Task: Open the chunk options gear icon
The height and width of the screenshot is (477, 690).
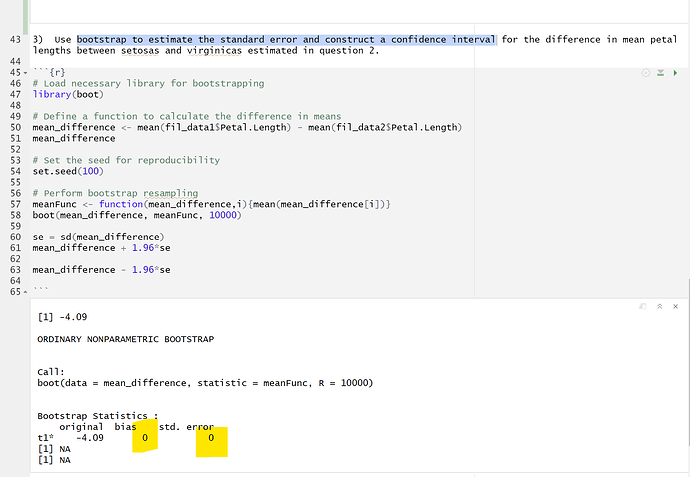Action: (x=646, y=73)
